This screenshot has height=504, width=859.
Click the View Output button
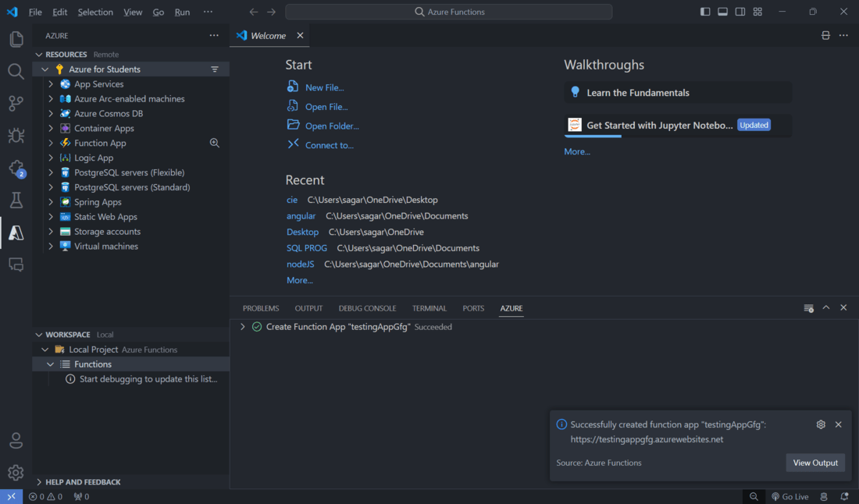tap(815, 463)
